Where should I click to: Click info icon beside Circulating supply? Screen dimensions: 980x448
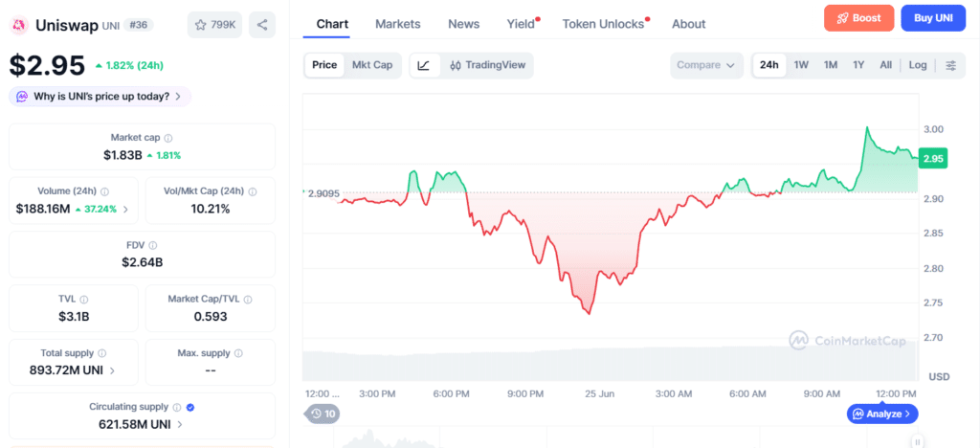pos(177,407)
